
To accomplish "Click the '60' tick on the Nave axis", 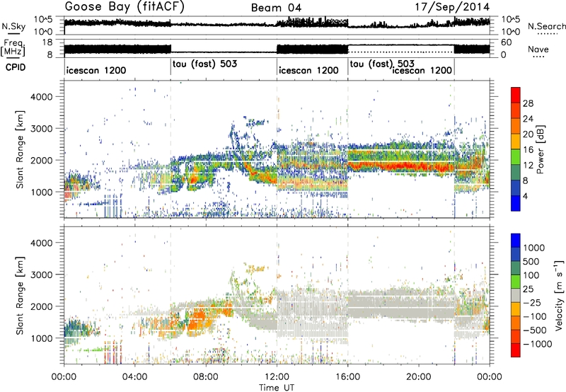I will (x=507, y=42).
